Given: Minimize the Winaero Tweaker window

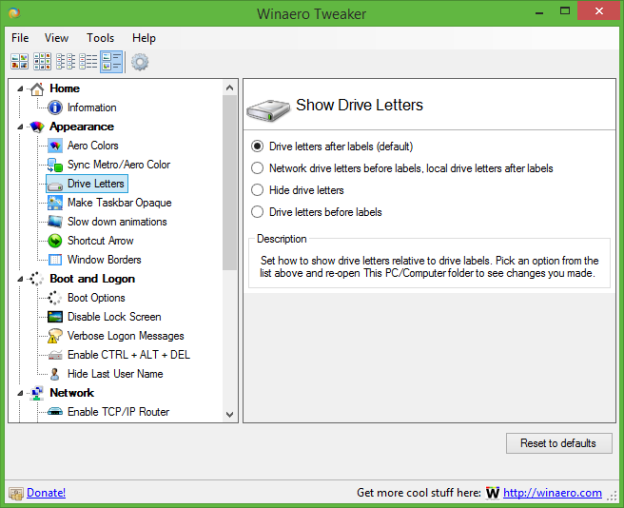Looking at the screenshot, I should (x=539, y=12).
